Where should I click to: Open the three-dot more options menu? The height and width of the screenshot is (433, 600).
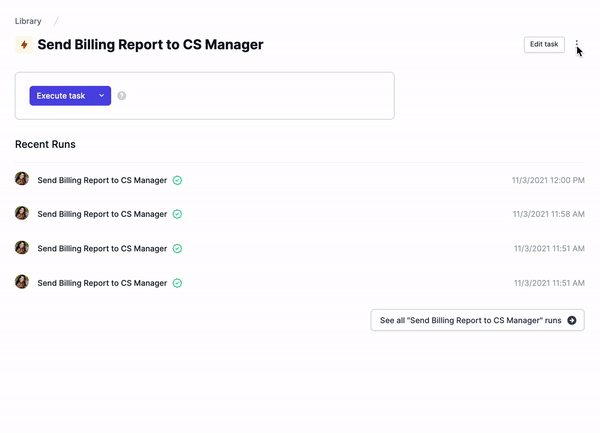coord(577,44)
